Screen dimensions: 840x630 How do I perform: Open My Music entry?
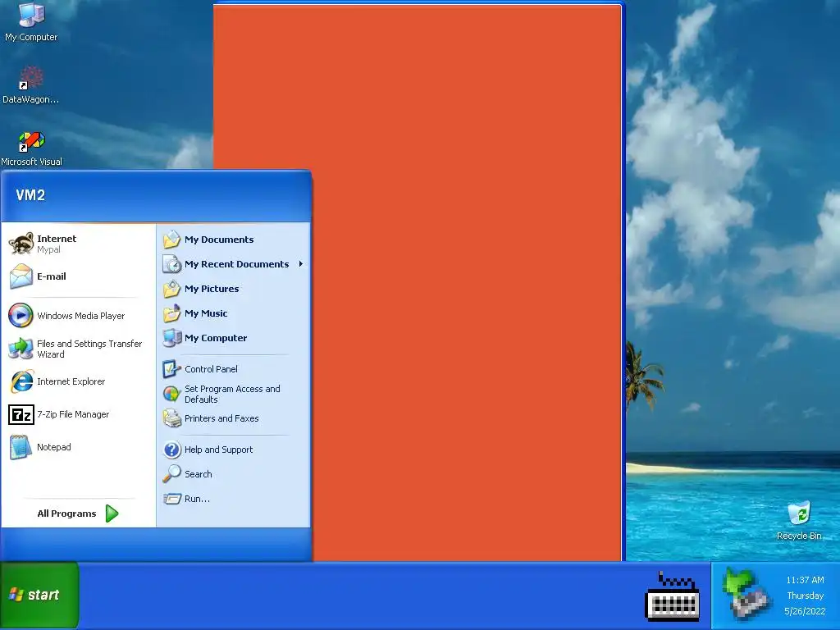click(x=234, y=313)
